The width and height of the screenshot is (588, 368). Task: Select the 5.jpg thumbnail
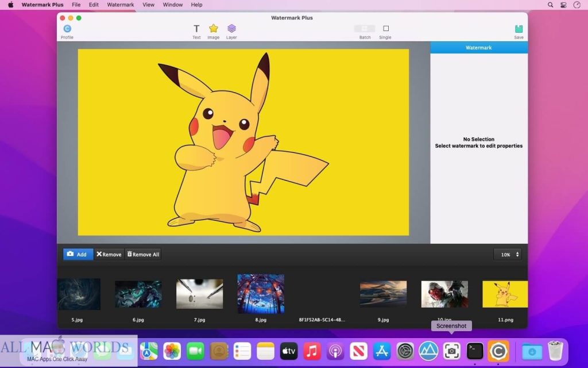[x=78, y=294]
